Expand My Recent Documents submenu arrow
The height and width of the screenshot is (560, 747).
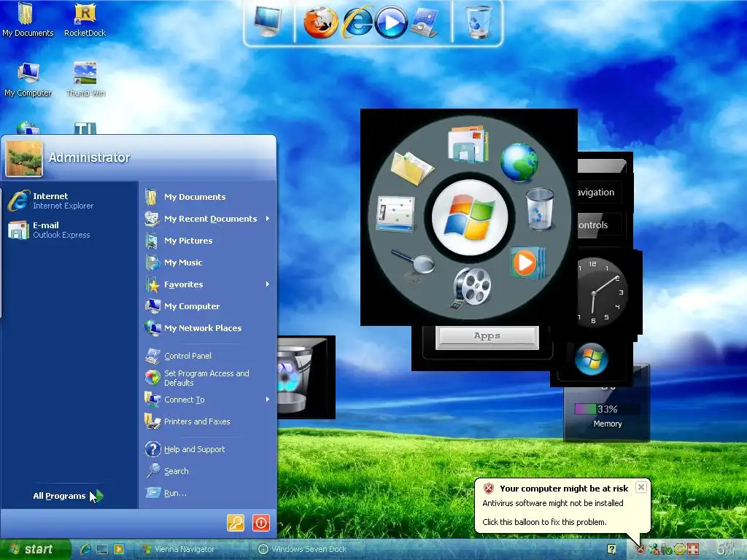click(x=268, y=218)
